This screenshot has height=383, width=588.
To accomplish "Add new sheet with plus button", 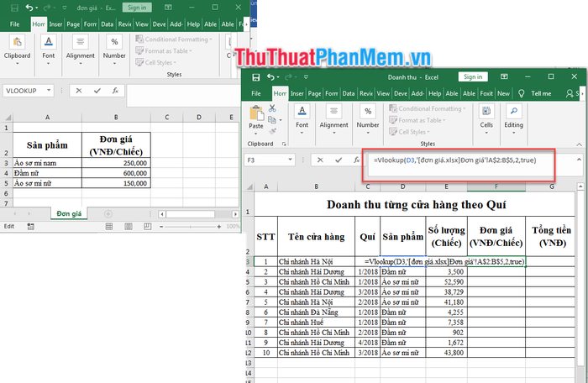I will [108, 214].
